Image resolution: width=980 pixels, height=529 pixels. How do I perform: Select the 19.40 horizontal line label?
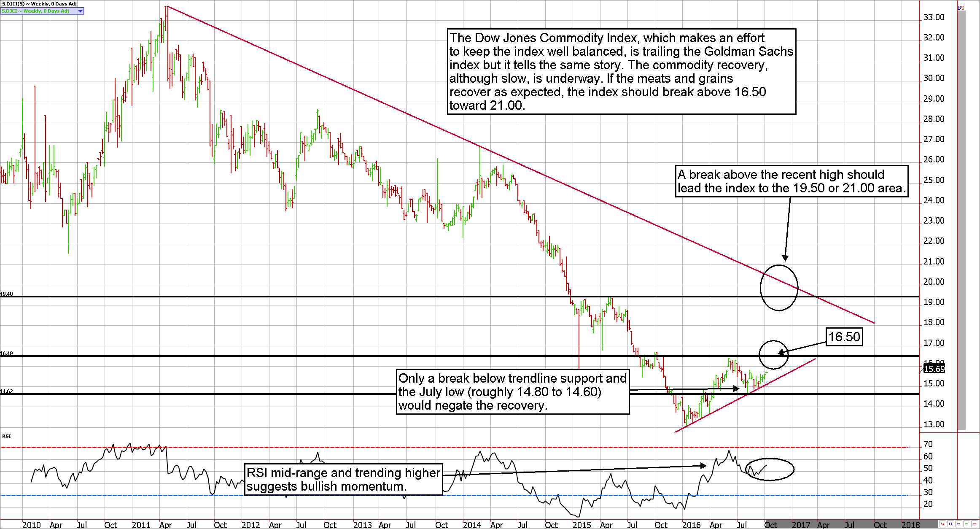[6, 294]
